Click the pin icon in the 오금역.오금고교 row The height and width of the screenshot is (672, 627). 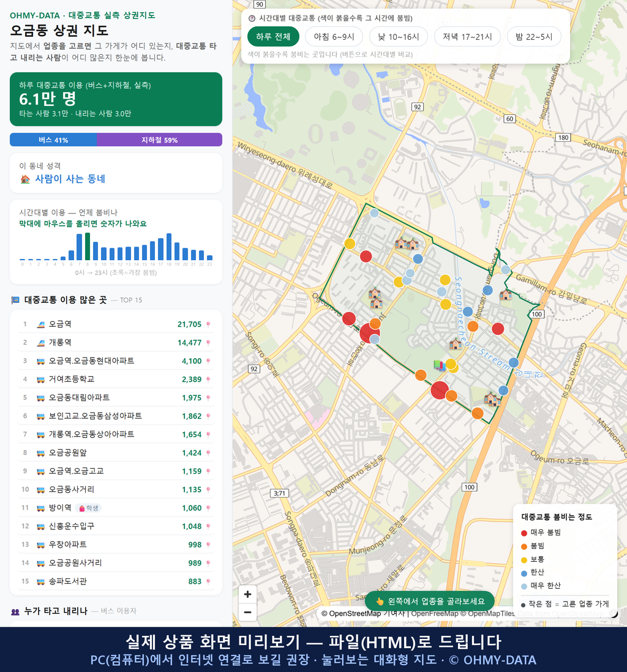point(208,471)
